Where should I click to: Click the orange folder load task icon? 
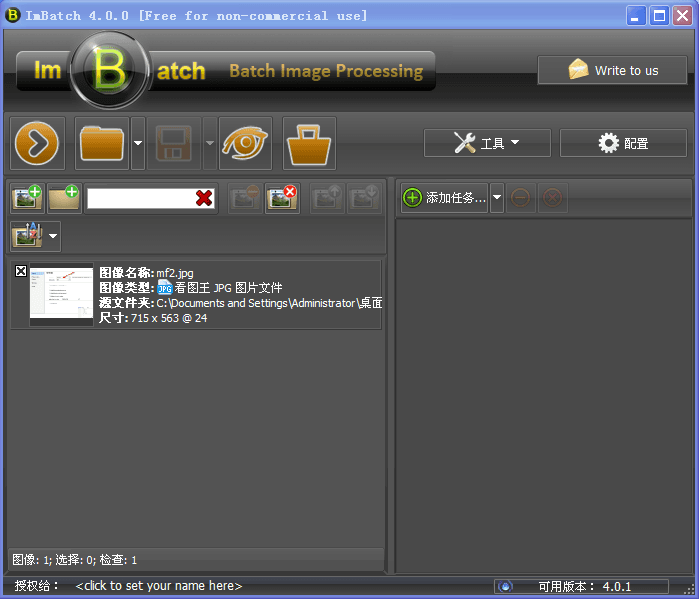101,144
